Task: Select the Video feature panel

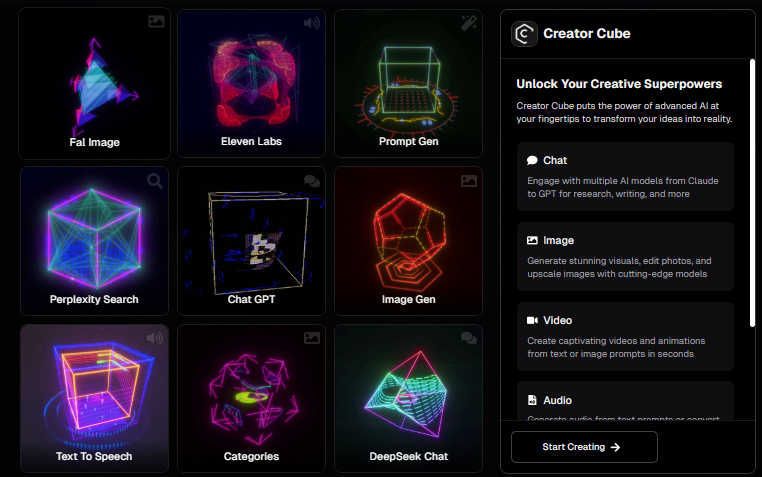Action: (625, 337)
